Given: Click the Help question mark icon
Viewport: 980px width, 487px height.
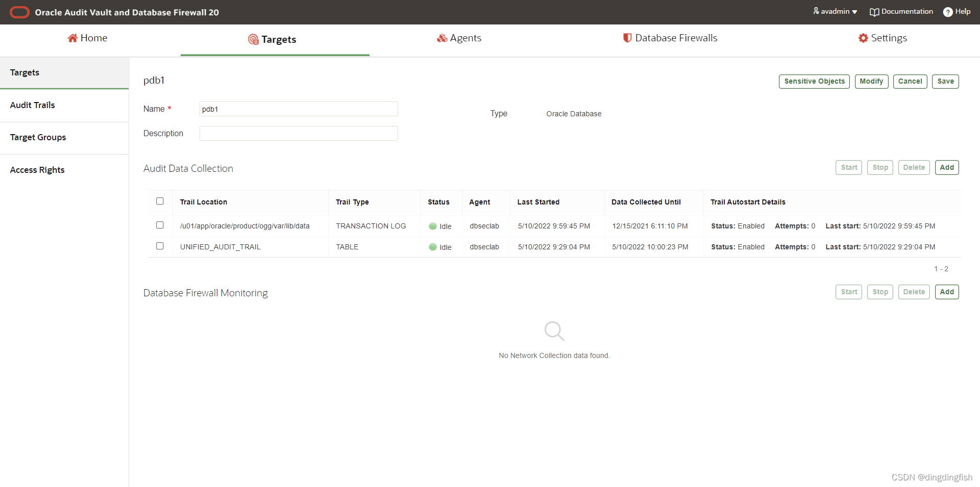Looking at the screenshot, I should click(948, 12).
